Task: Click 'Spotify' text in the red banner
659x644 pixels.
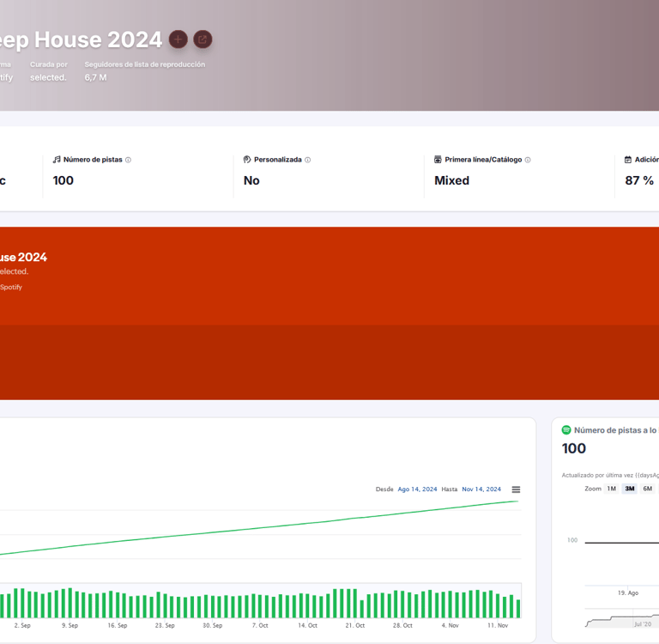Action: point(11,287)
